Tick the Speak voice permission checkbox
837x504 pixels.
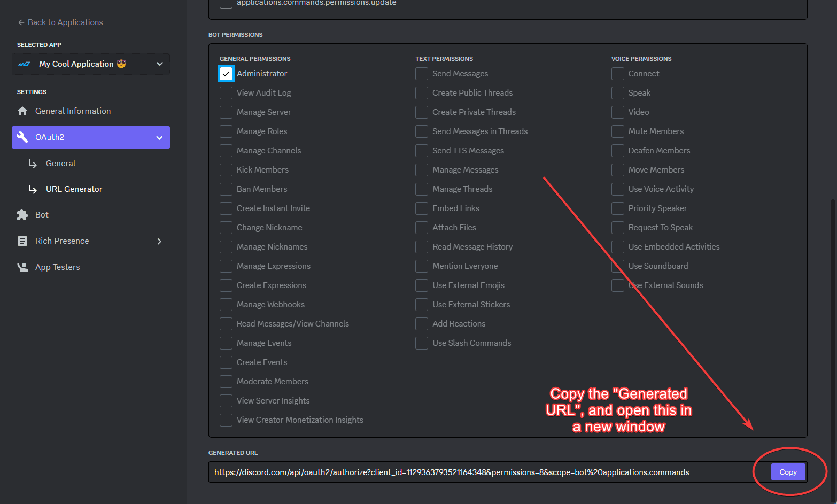(618, 93)
